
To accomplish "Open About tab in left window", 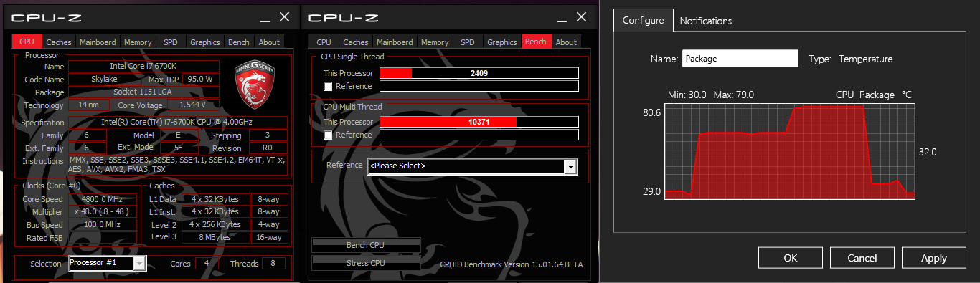I will (x=269, y=42).
